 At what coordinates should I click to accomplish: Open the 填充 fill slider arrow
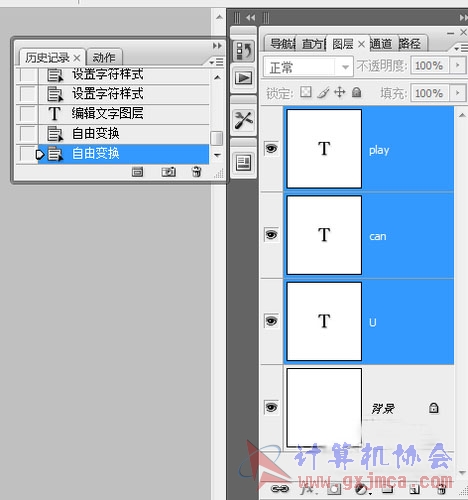pos(458,93)
